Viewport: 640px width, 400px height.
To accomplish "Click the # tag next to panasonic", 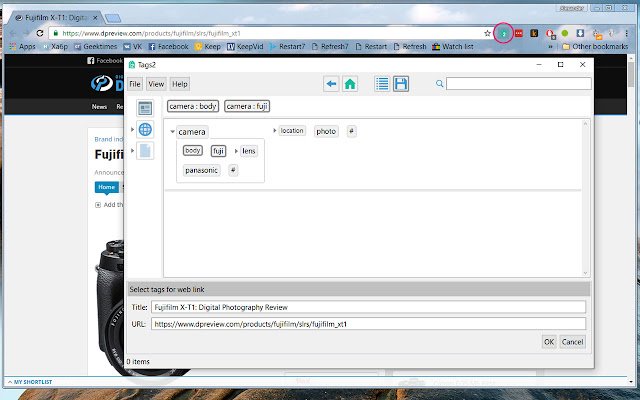I will (233, 170).
